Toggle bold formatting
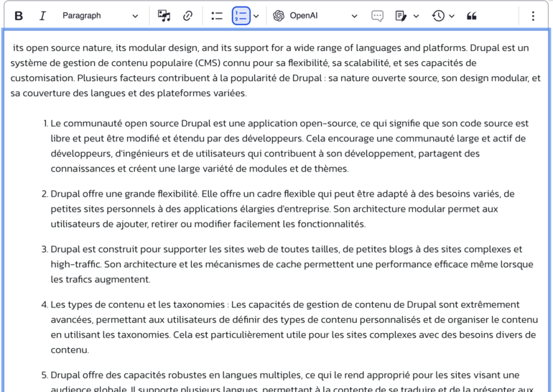Screen dimensions: 553x392 pyautogui.click(x=19, y=16)
